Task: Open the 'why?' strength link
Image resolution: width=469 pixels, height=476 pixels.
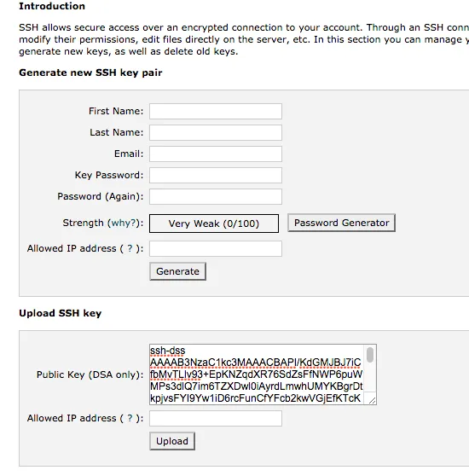Action: click(124, 223)
